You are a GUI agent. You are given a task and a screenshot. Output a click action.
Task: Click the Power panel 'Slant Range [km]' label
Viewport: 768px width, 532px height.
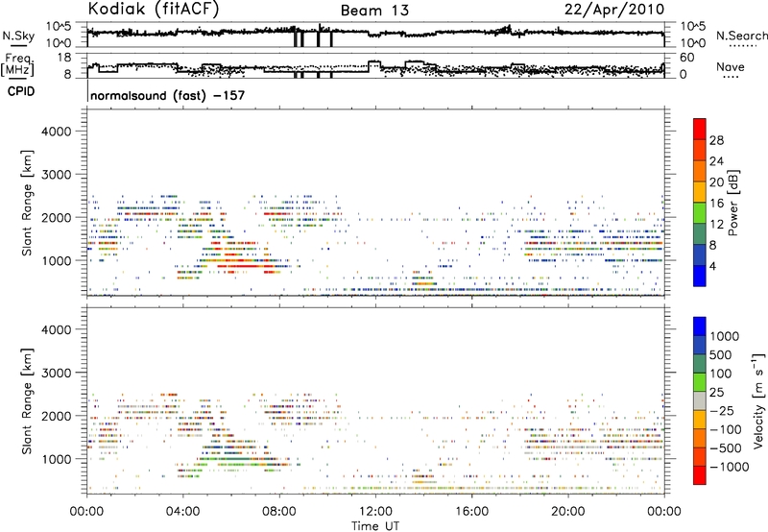pyautogui.click(x=27, y=203)
